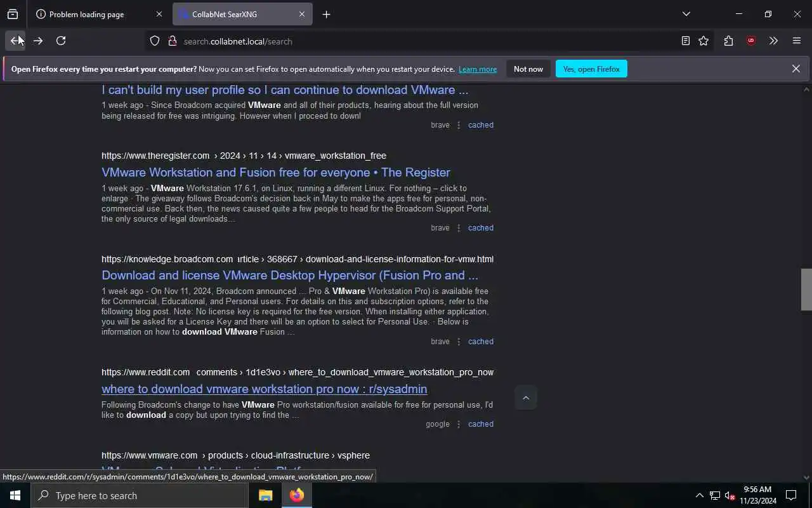This screenshot has width=812, height=508.
Task: Open options dots for user profile result
Action: [459, 125]
